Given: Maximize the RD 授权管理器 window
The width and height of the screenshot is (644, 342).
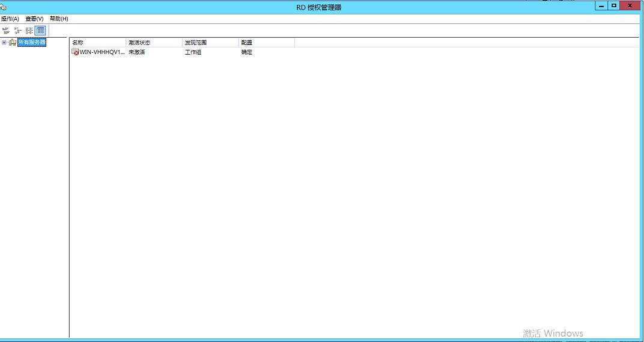Looking at the screenshot, I should pyautogui.click(x=614, y=6).
